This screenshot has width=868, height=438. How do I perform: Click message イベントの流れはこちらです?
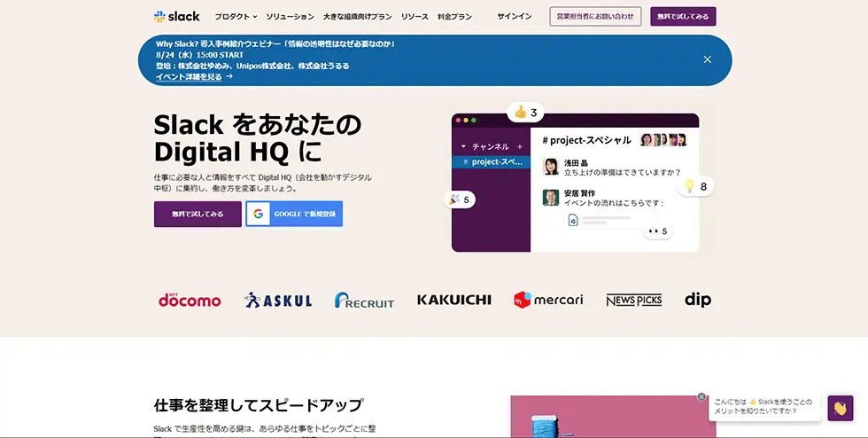pos(613,203)
